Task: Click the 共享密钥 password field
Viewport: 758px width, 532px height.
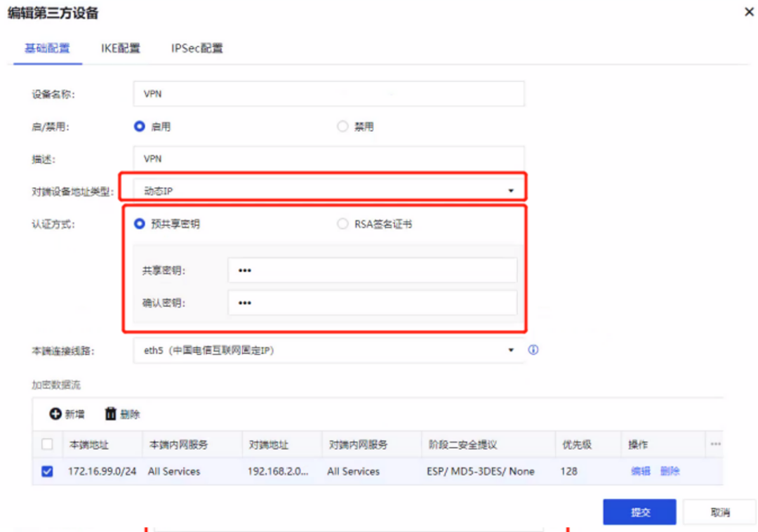Action: point(372,270)
